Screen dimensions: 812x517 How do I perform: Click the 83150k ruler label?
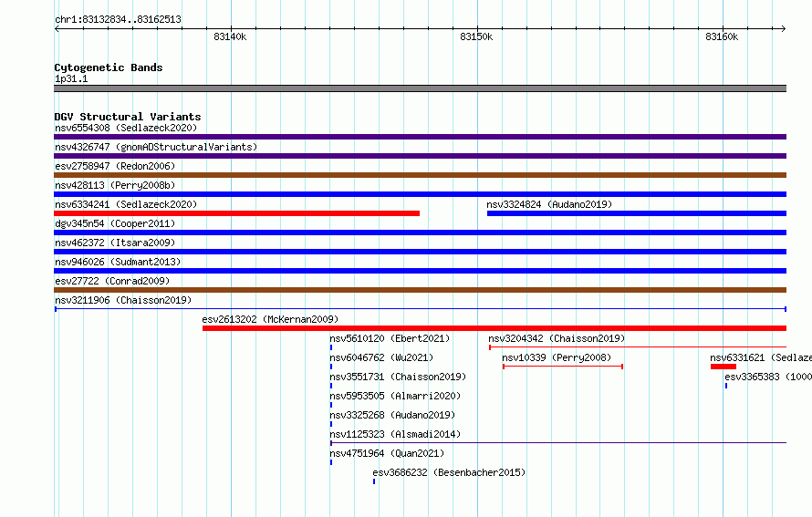(x=476, y=36)
